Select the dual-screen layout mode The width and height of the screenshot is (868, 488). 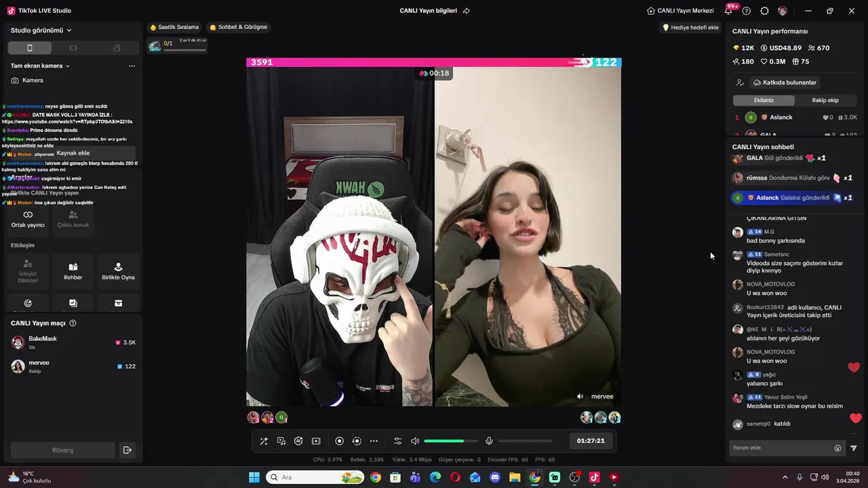tap(117, 48)
